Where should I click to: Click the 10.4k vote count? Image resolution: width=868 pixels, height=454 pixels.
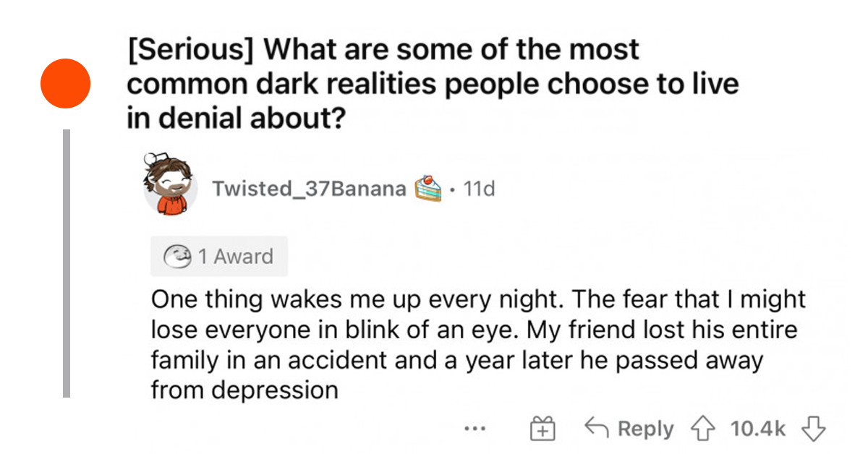click(758, 428)
